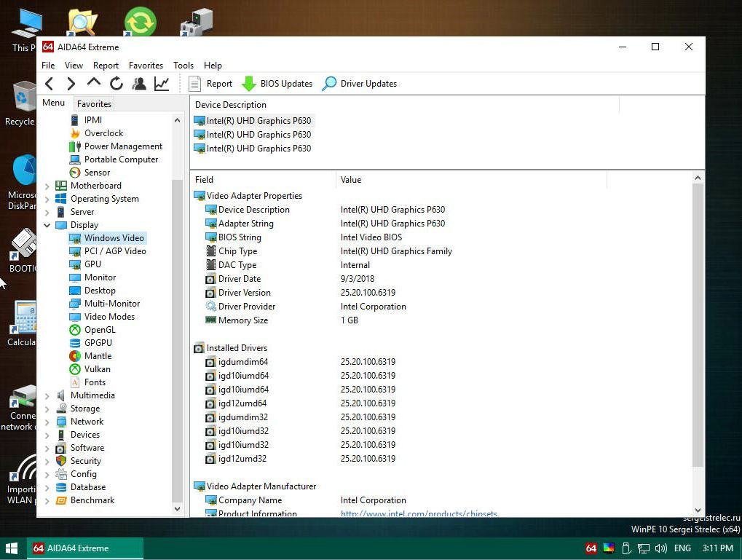Expand the Operating System node

[x=47, y=200]
